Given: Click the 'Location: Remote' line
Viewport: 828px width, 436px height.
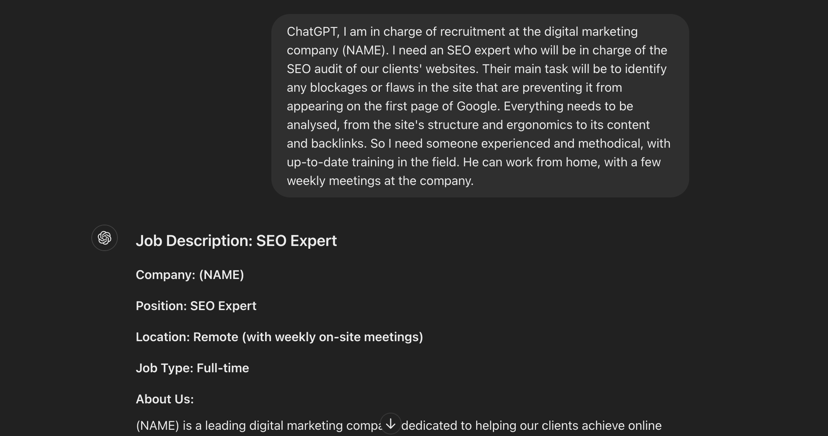Looking at the screenshot, I should (279, 337).
